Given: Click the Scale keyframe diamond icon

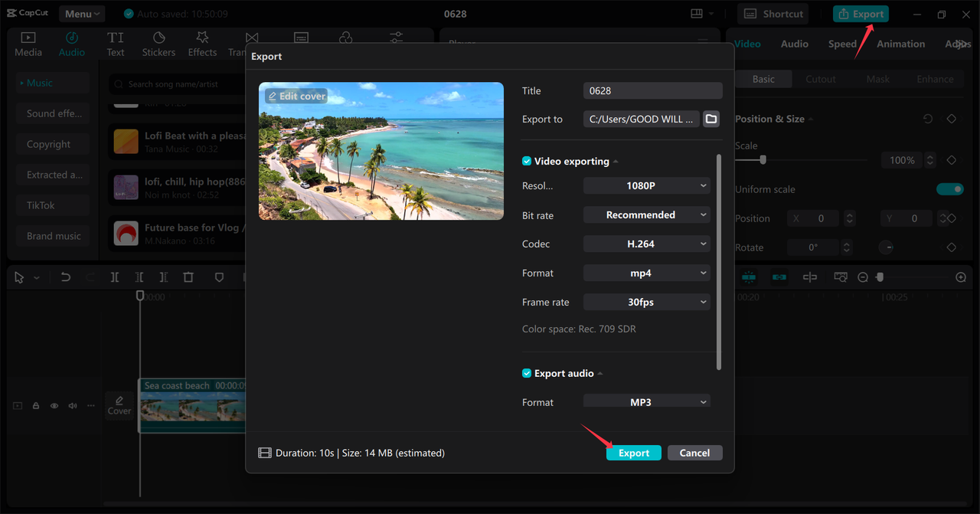Looking at the screenshot, I should [x=952, y=160].
